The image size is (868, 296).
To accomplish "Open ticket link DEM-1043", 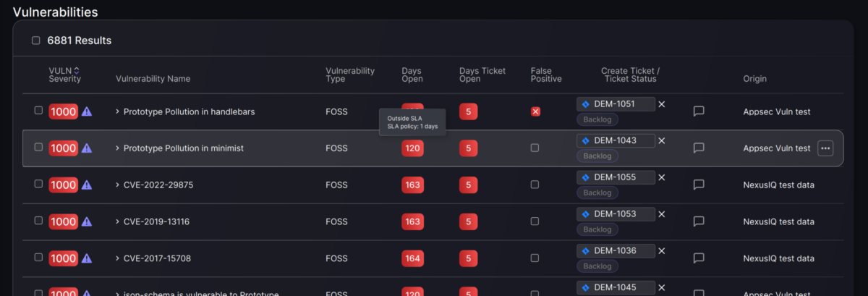I will coord(615,140).
